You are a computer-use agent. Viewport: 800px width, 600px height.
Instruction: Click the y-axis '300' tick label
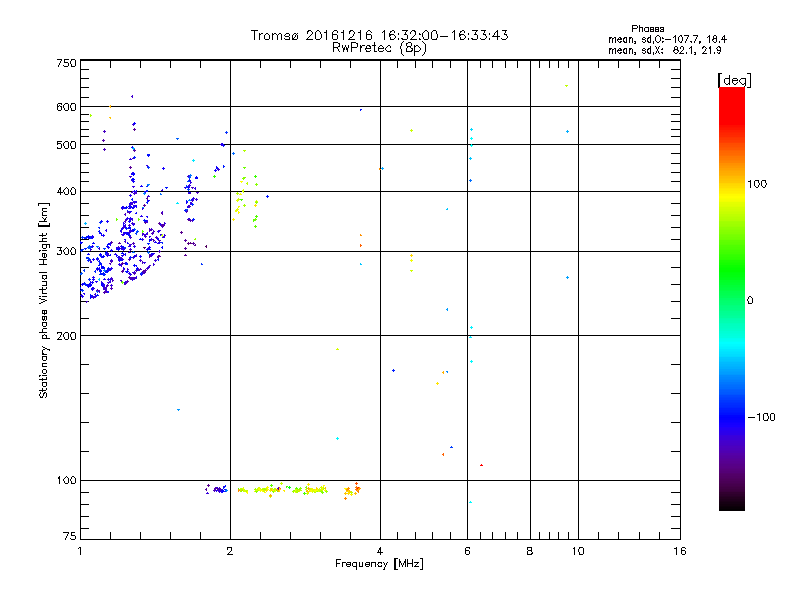pos(66,252)
